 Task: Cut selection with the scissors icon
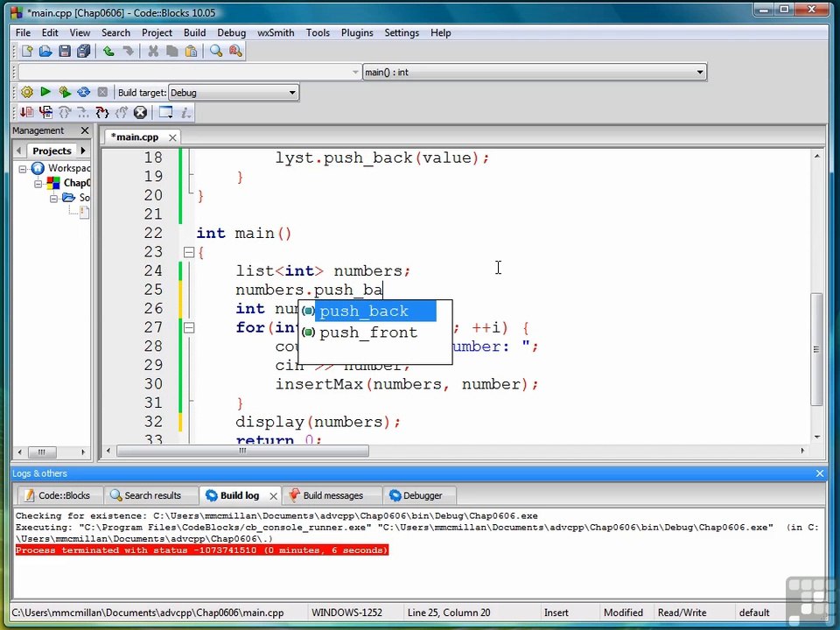tap(153, 51)
